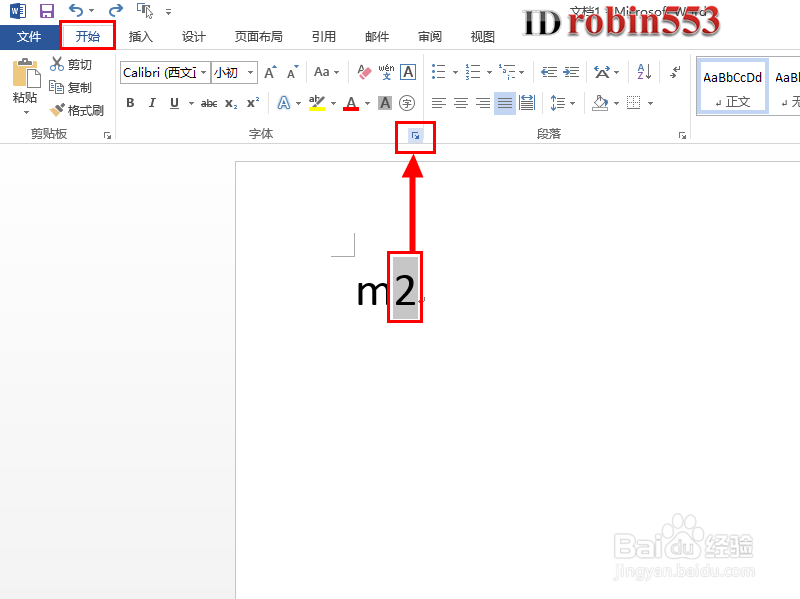800x599 pixels.
Task: Apply yellow text highlight color
Action: [x=317, y=103]
